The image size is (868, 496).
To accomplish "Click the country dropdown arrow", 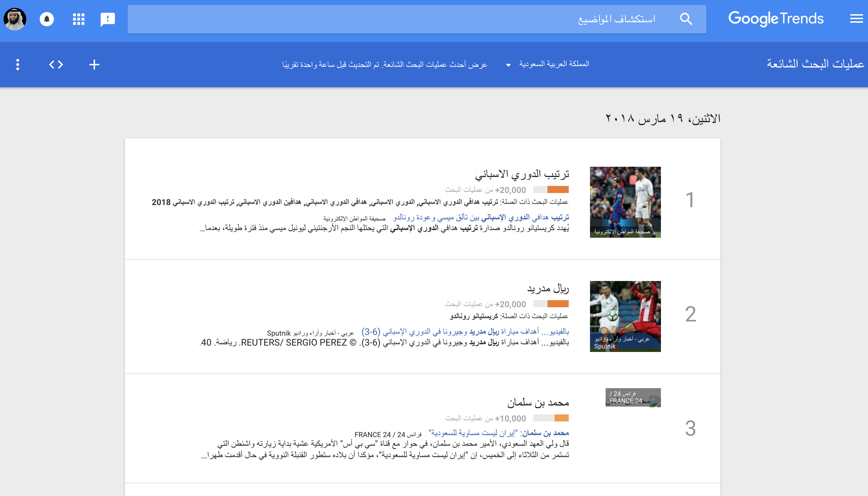I will point(508,65).
